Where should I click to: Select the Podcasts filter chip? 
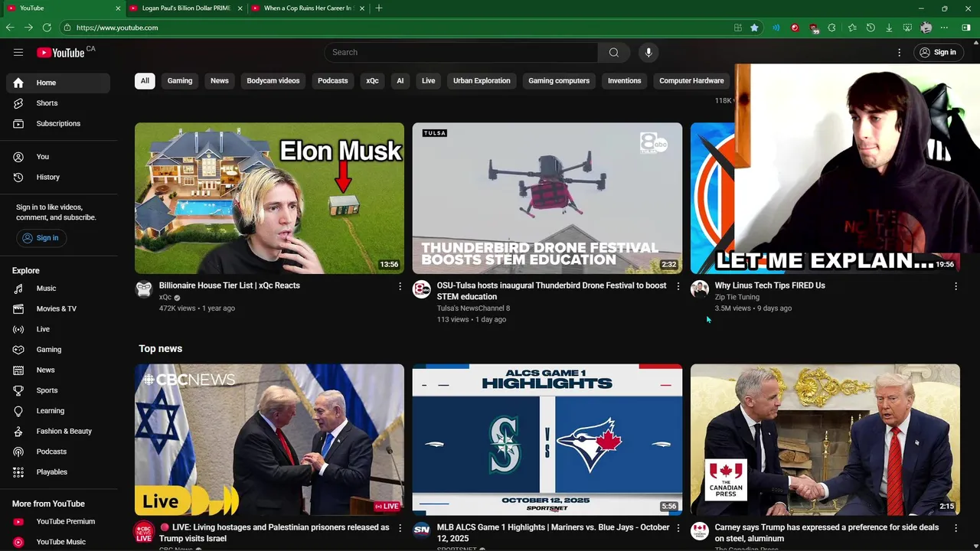tap(333, 80)
